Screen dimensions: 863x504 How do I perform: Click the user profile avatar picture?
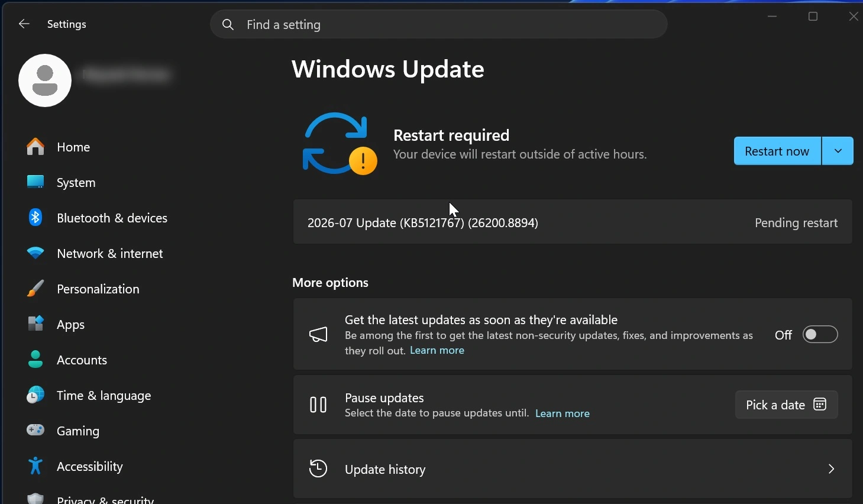tap(45, 80)
